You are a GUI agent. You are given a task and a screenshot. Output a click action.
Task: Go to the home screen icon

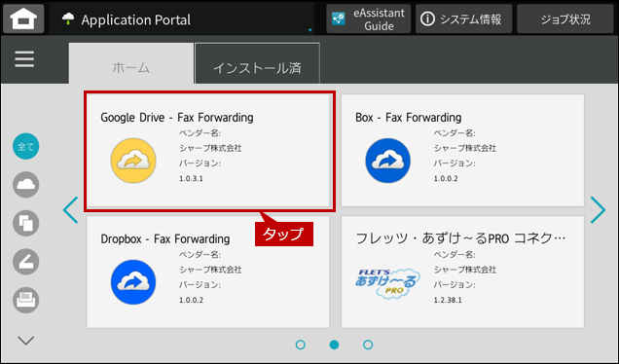(x=23, y=18)
